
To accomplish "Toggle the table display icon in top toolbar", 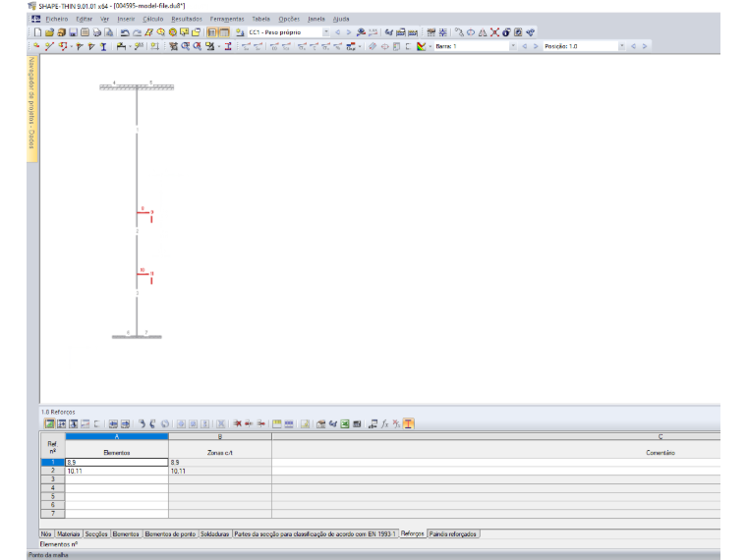I will point(224,32).
